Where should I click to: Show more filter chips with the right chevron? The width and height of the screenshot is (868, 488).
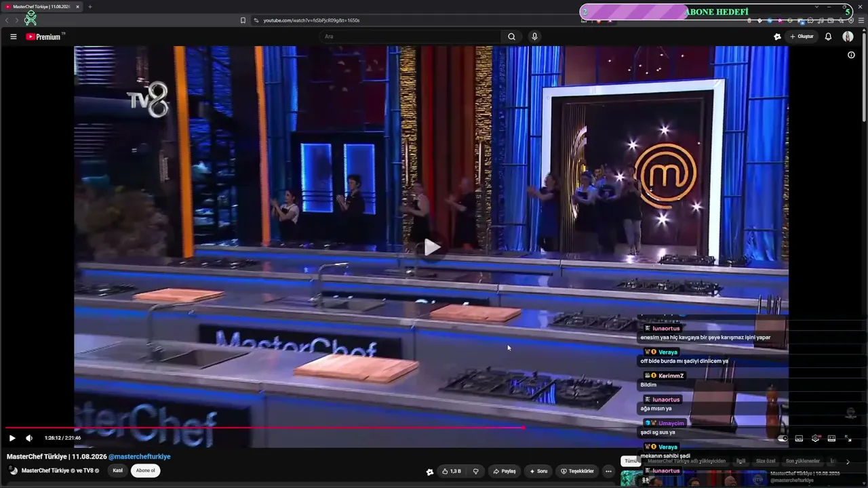847,462
